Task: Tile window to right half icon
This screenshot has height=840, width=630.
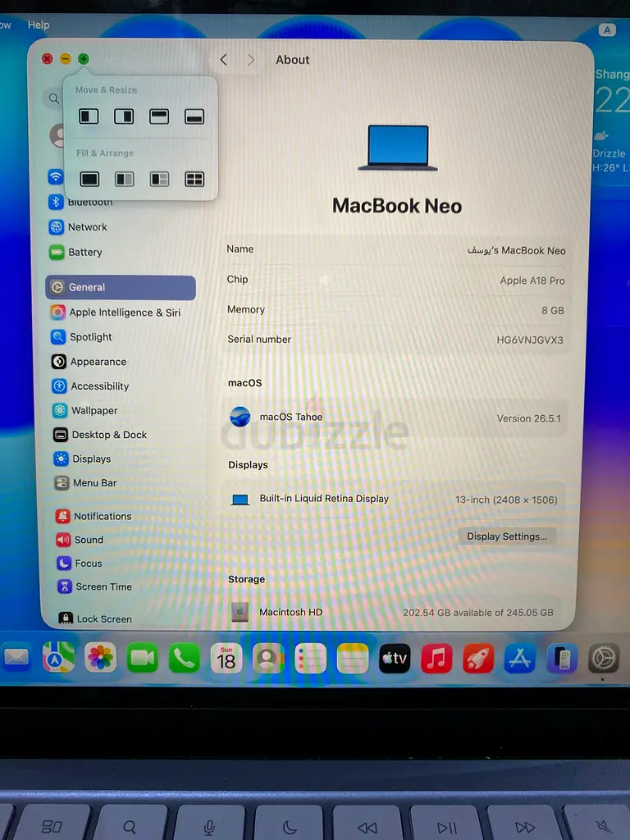Action: (x=124, y=116)
